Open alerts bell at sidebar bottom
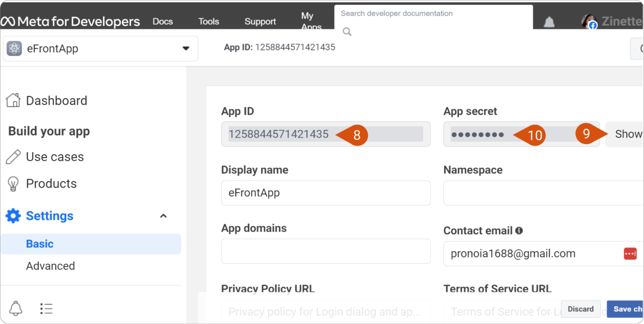This screenshot has width=644, height=324. [15, 309]
